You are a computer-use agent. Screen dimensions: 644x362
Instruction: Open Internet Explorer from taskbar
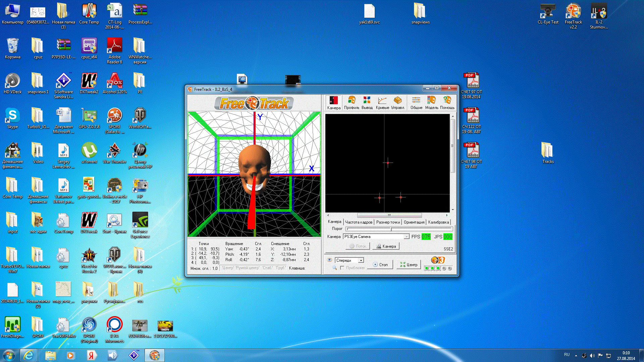click(29, 355)
